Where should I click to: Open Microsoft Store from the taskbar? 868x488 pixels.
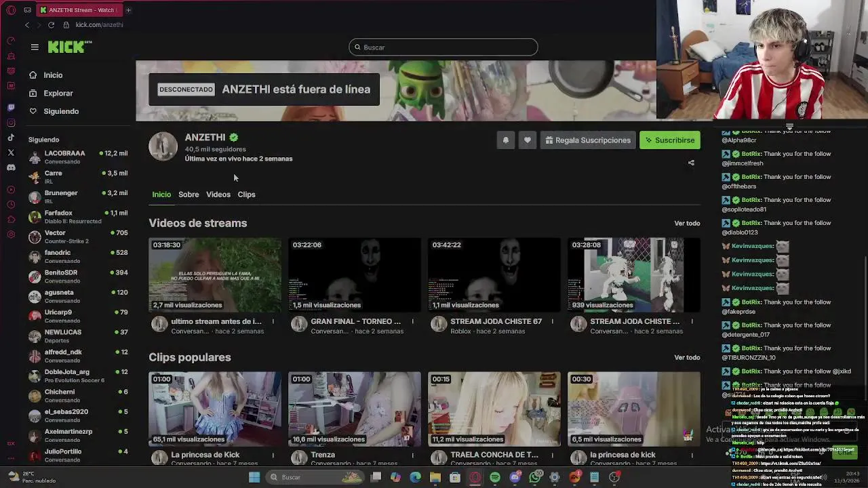click(455, 477)
